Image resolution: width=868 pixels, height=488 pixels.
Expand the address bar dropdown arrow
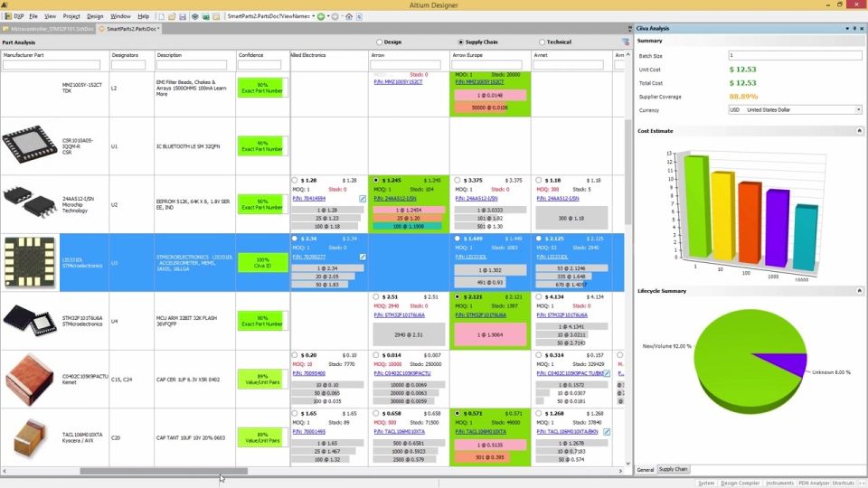tap(314, 16)
